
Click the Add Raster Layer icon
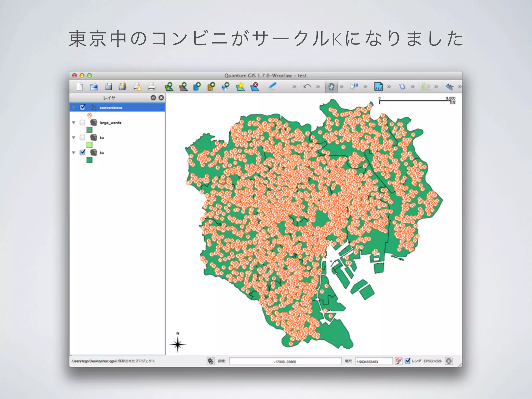pyautogui.click(x=183, y=87)
